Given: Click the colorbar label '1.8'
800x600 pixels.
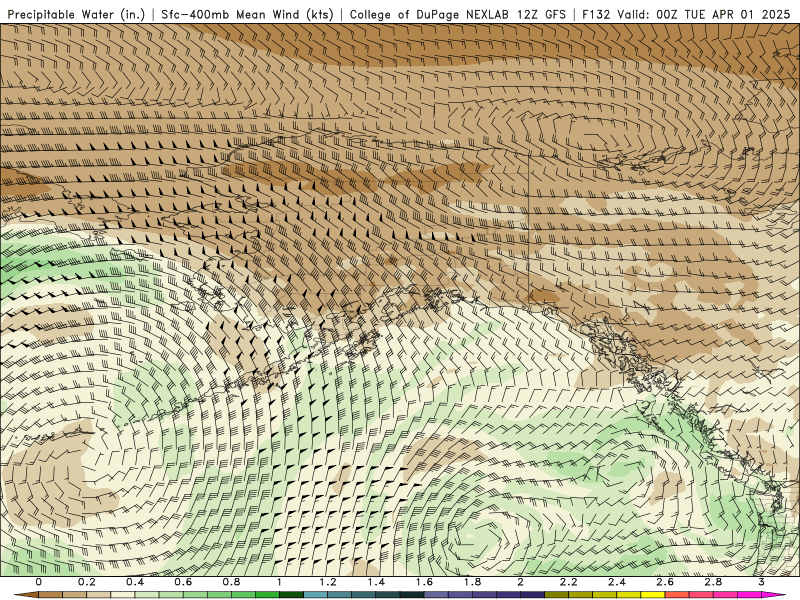Looking at the screenshot, I should click(x=472, y=582).
